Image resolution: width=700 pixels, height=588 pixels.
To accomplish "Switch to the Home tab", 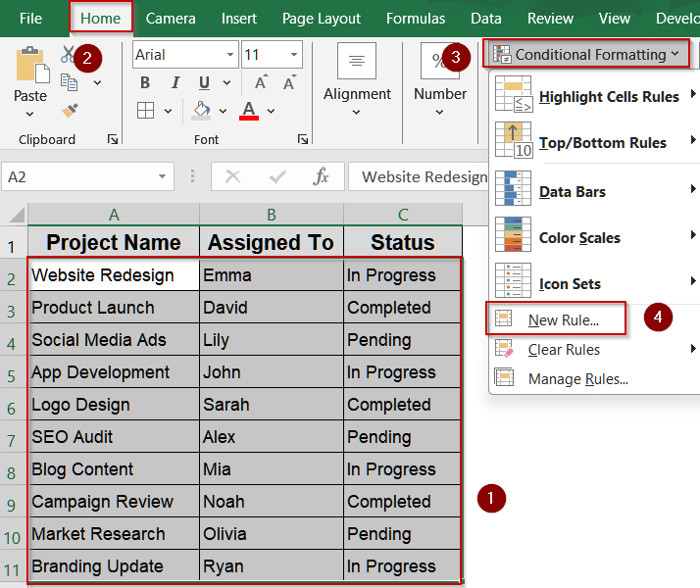I will tap(100, 19).
